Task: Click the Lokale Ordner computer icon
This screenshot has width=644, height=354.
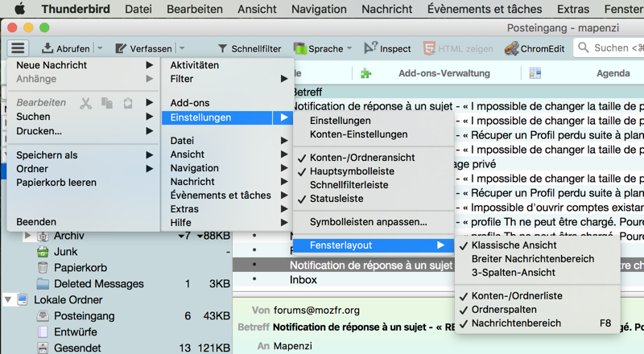Action: pyautogui.click(x=23, y=300)
